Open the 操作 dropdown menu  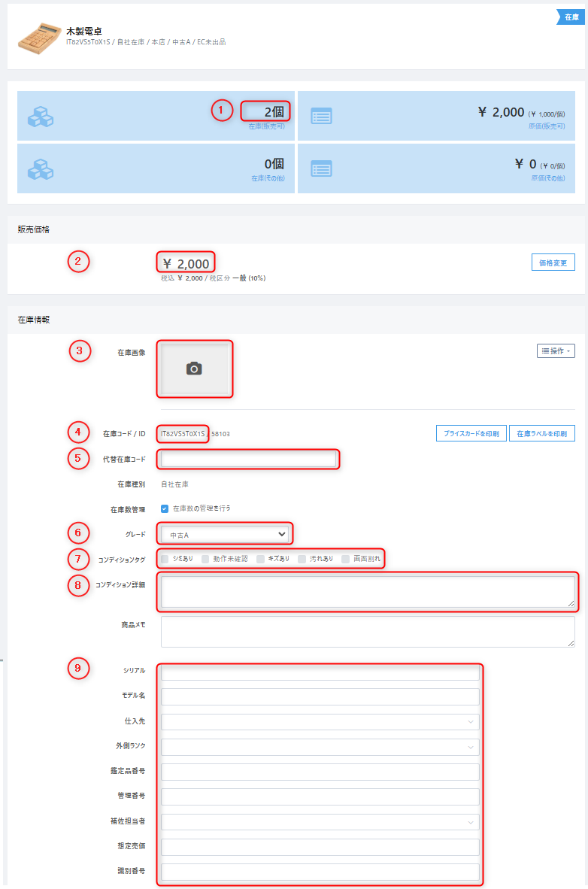pyautogui.click(x=556, y=351)
